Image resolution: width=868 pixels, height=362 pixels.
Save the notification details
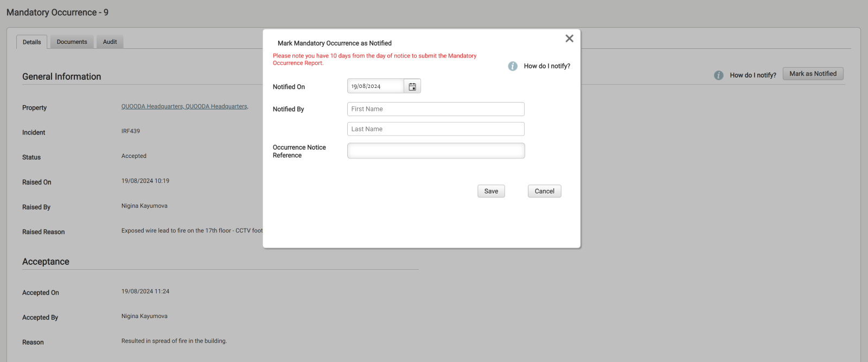click(x=491, y=191)
